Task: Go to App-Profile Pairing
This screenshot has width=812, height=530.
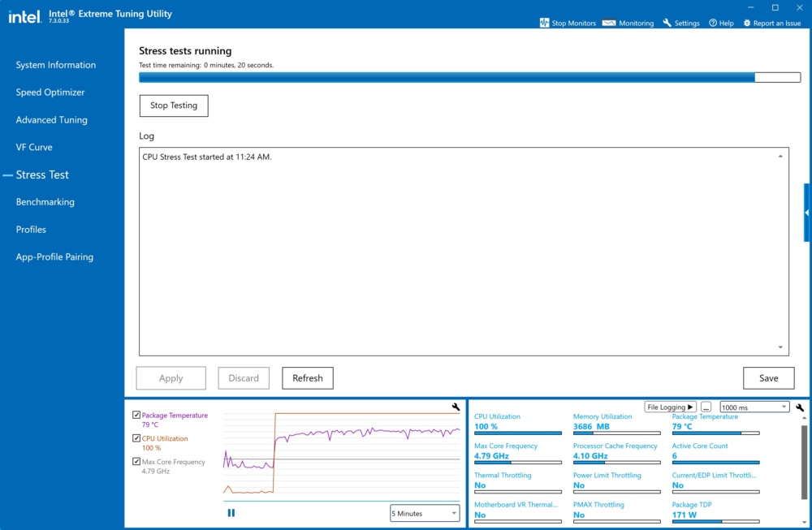Action: click(x=55, y=256)
